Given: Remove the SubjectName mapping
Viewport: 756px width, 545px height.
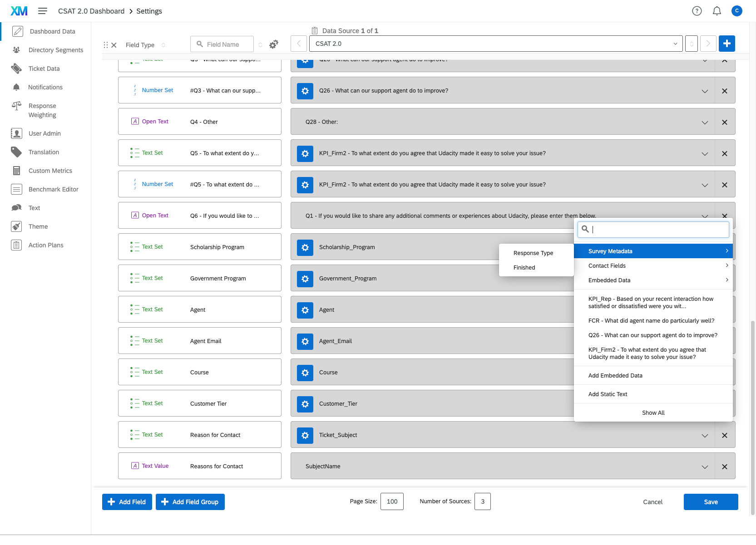Looking at the screenshot, I should tap(725, 466).
